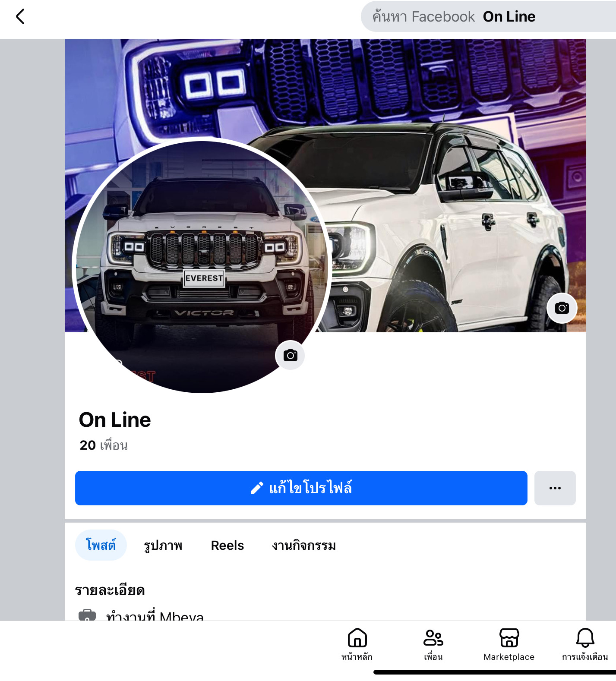Click the On Line profile name

[x=115, y=420]
